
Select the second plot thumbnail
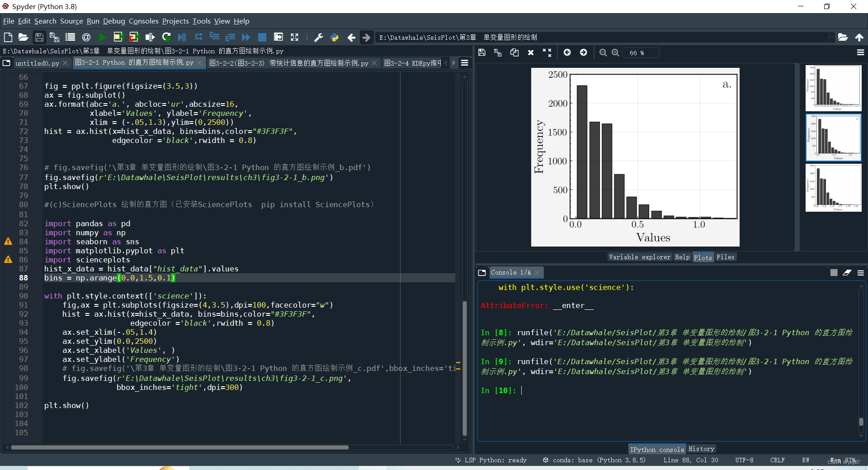833,138
